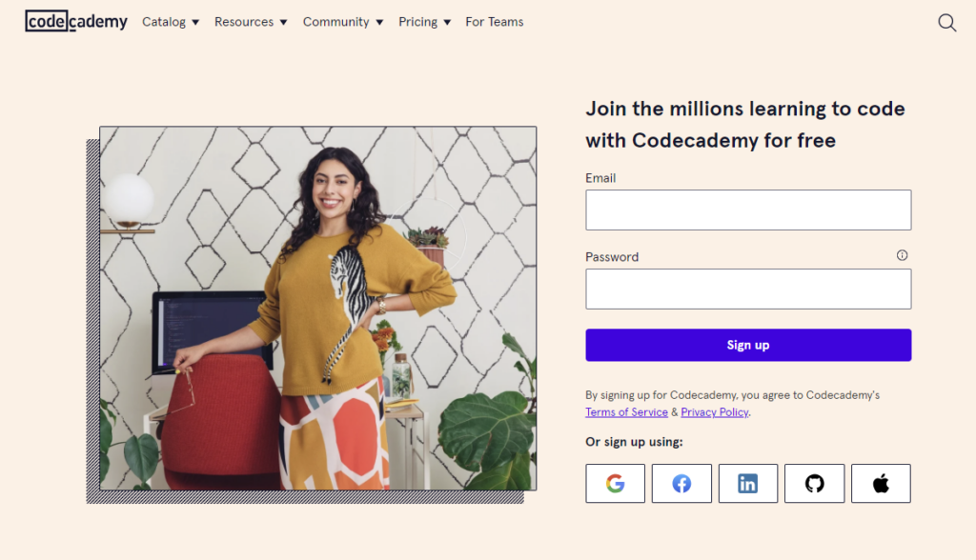Viewport: 976px width, 560px height.
Task: Expand the Resources dropdown menu
Action: click(251, 22)
